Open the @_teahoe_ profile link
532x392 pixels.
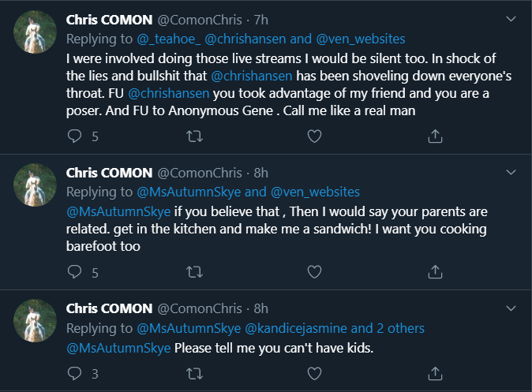pyautogui.click(x=168, y=37)
